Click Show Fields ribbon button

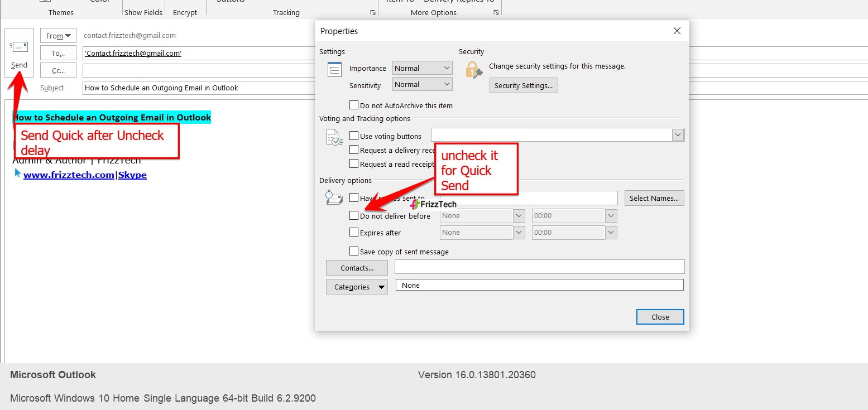tap(143, 12)
